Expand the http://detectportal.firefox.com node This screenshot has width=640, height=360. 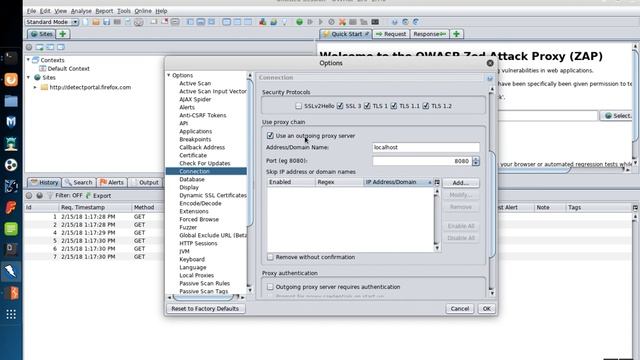(x=35, y=87)
